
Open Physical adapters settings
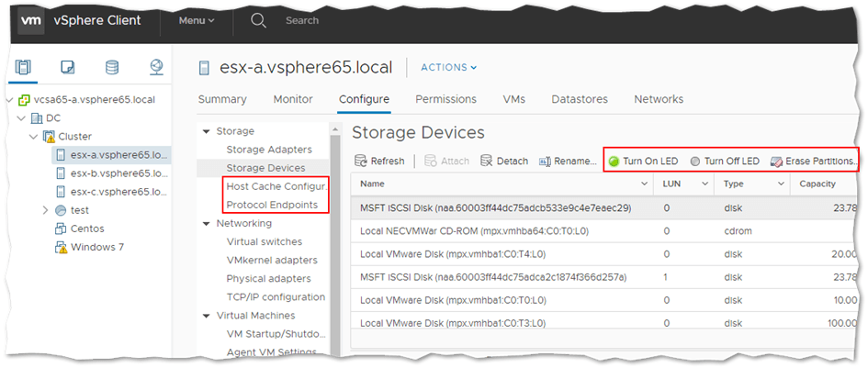tap(268, 278)
